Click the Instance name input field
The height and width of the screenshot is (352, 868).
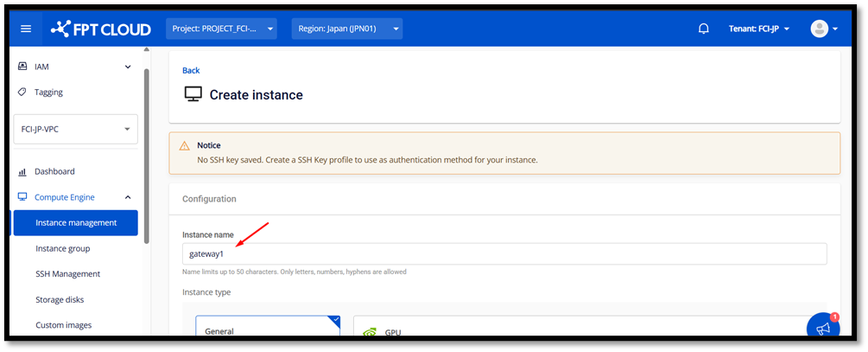504,253
